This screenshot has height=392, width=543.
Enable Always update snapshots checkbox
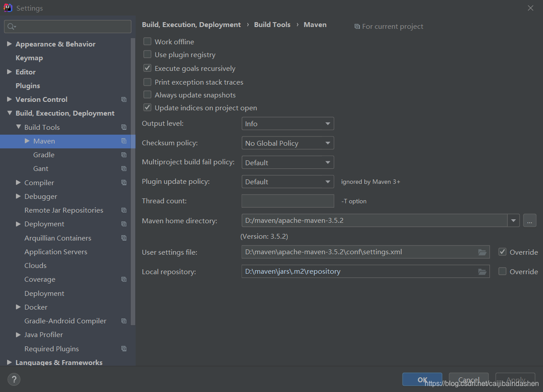point(147,95)
